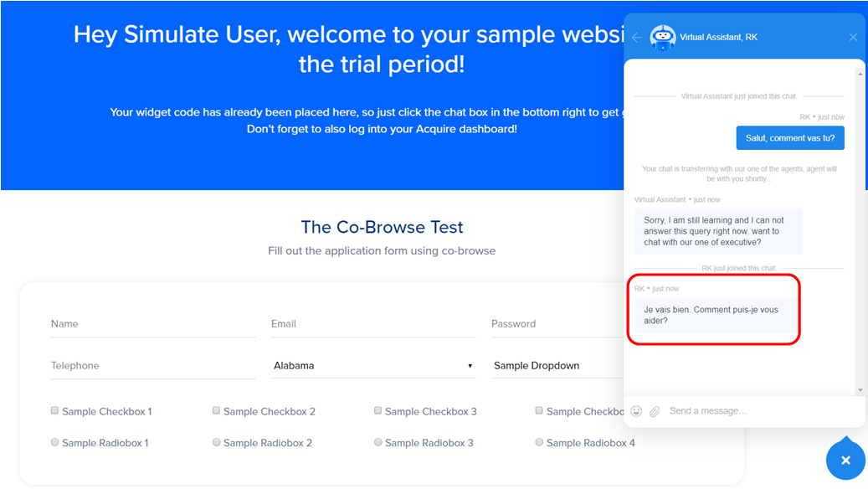868x489 pixels.
Task: Collapse chat using round blue launcher button
Action: point(845,459)
